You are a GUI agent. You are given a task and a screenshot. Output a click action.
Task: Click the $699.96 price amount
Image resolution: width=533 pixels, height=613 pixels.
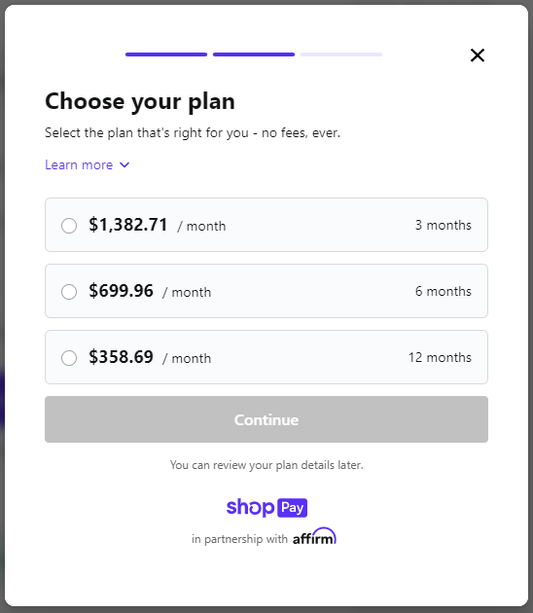click(x=121, y=291)
